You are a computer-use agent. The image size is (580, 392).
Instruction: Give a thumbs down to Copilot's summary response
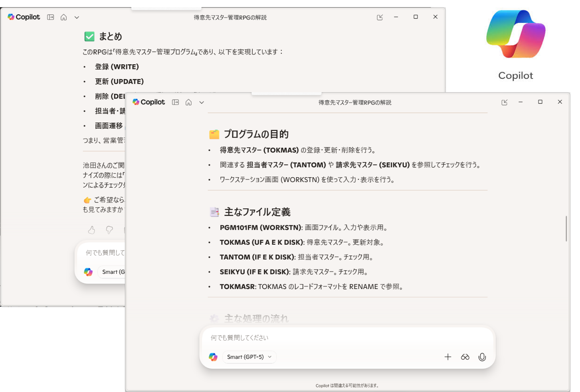[x=109, y=230]
